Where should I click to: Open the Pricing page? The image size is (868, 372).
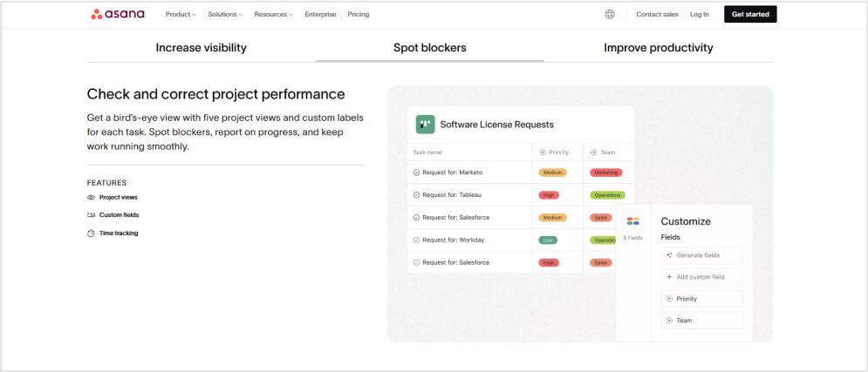[359, 14]
